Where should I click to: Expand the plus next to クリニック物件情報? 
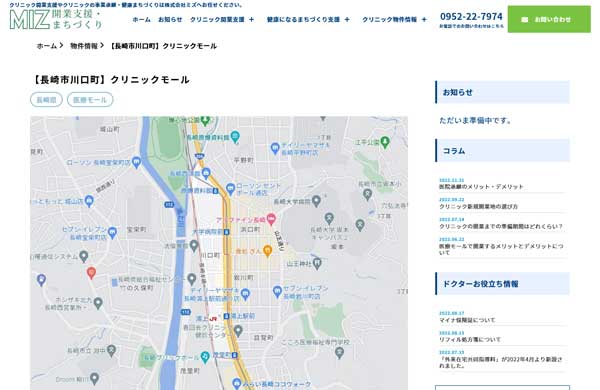coord(424,20)
